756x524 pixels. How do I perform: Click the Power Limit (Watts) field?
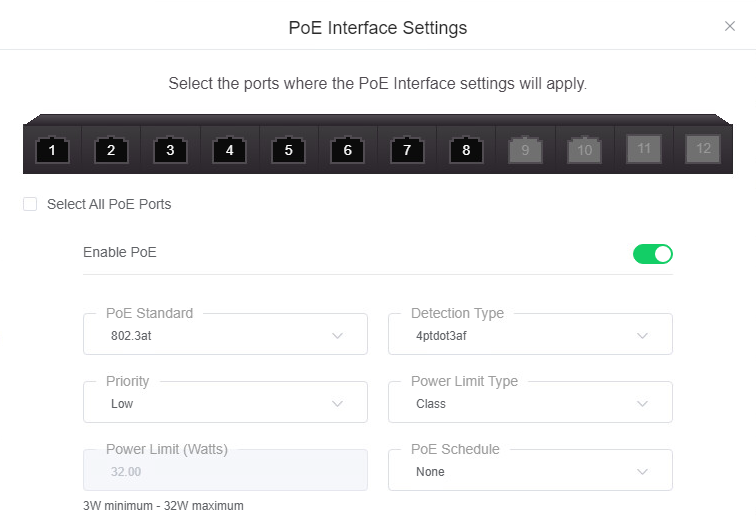[x=225, y=470]
